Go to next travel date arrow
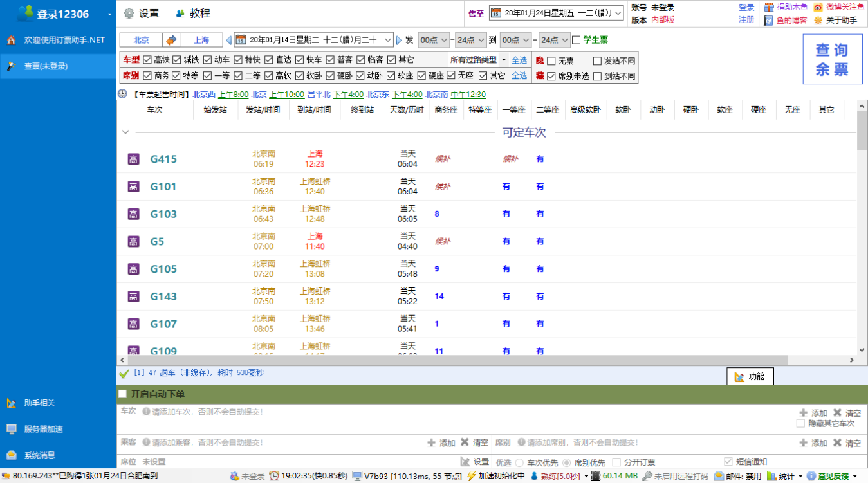The image size is (868, 483). (399, 40)
